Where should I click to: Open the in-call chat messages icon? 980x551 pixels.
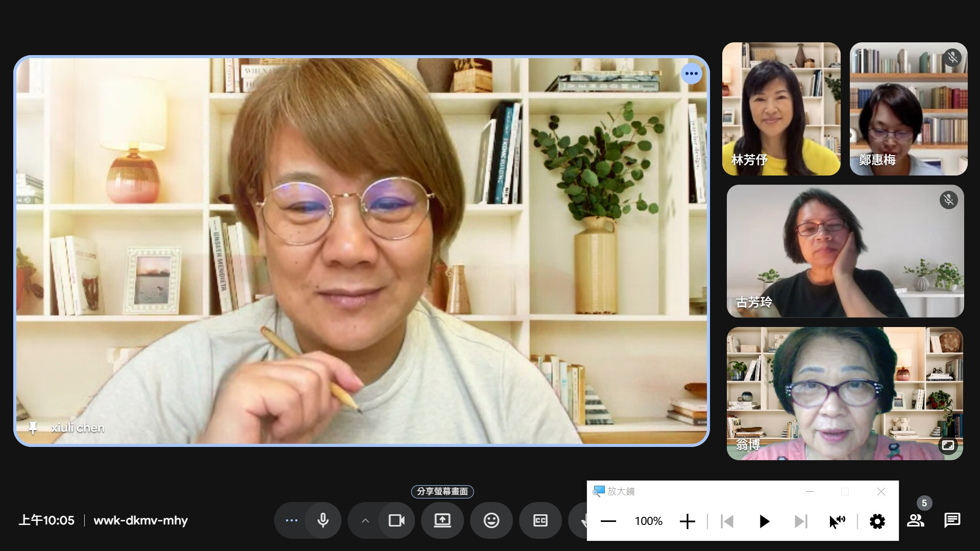click(x=952, y=520)
